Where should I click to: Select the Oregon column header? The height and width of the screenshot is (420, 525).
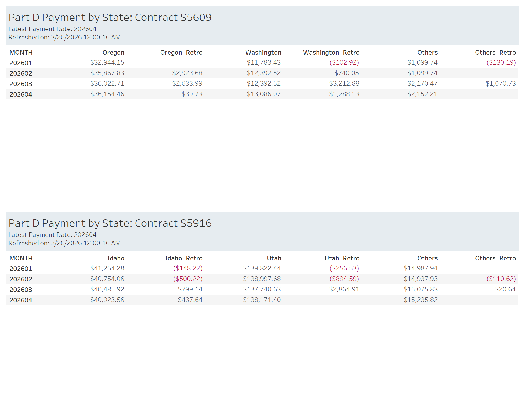(113, 52)
